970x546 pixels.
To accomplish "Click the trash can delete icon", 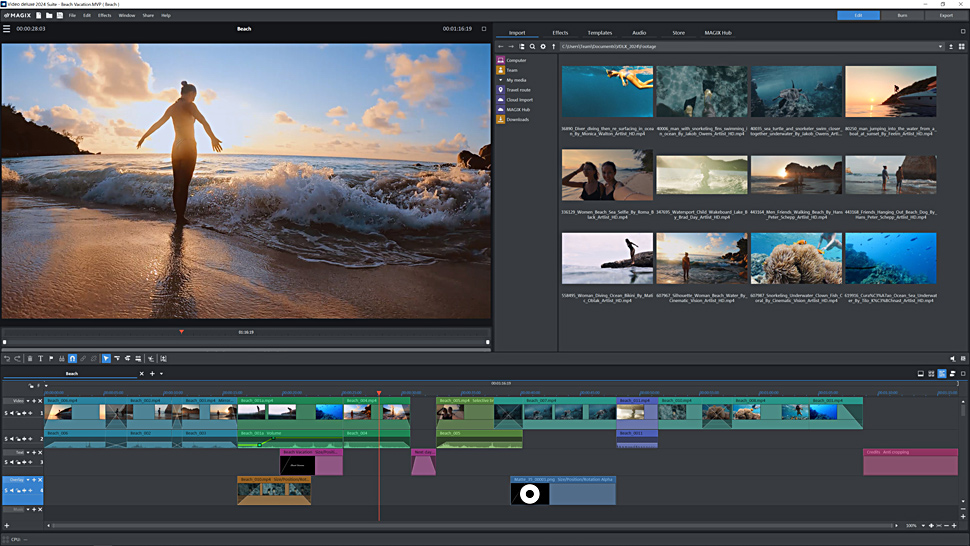I will pos(29,358).
